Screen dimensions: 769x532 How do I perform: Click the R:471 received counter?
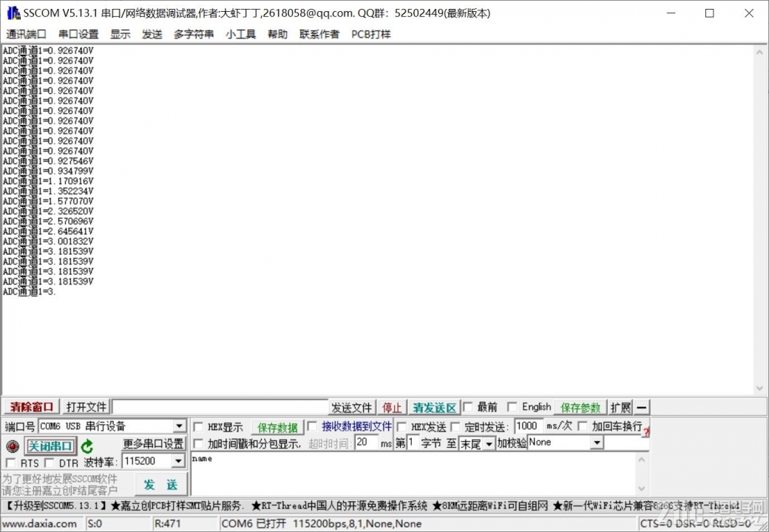[167, 524]
